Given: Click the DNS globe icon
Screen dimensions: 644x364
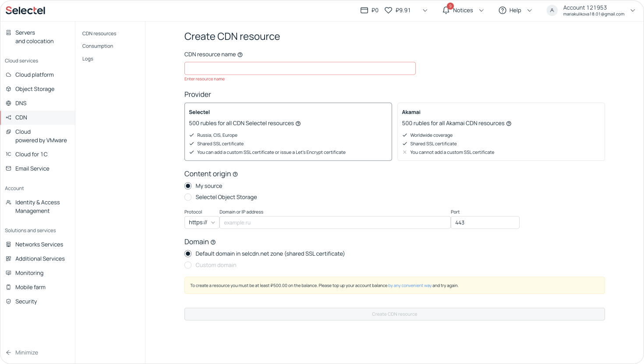Looking at the screenshot, I should pos(8,103).
